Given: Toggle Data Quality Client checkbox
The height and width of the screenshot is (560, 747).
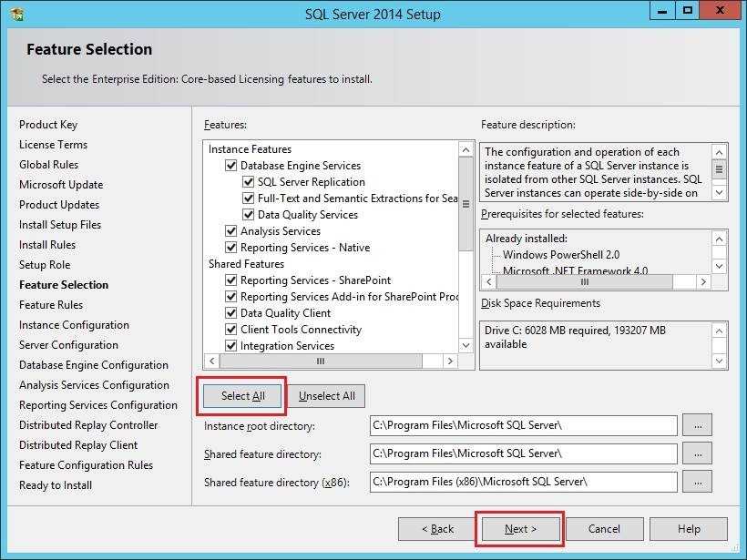Looking at the screenshot, I should pos(231,313).
